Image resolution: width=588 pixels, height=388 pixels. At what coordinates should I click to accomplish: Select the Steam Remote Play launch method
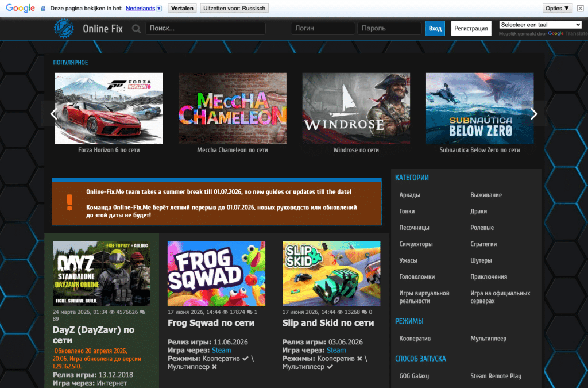[x=496, y=376]
